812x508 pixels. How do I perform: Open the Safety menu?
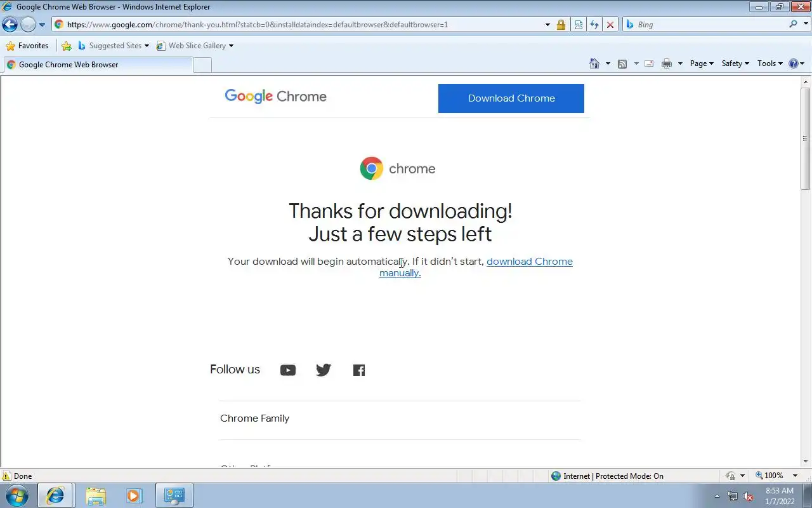[735, 63]
